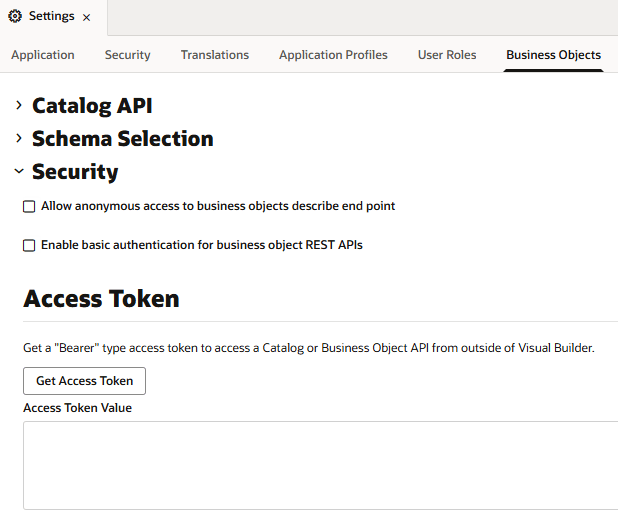Go to the Translations tab

click(215, 55)
